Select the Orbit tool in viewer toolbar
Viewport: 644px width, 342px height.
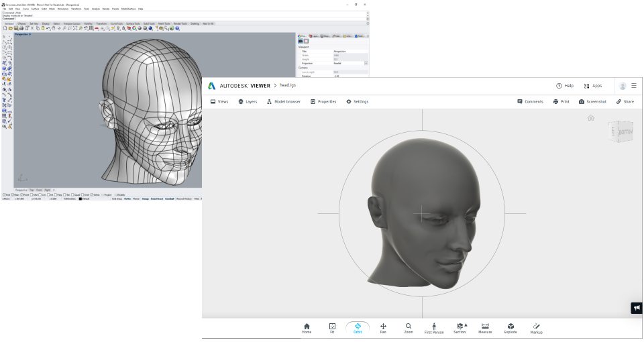click(x=358, y=327)
